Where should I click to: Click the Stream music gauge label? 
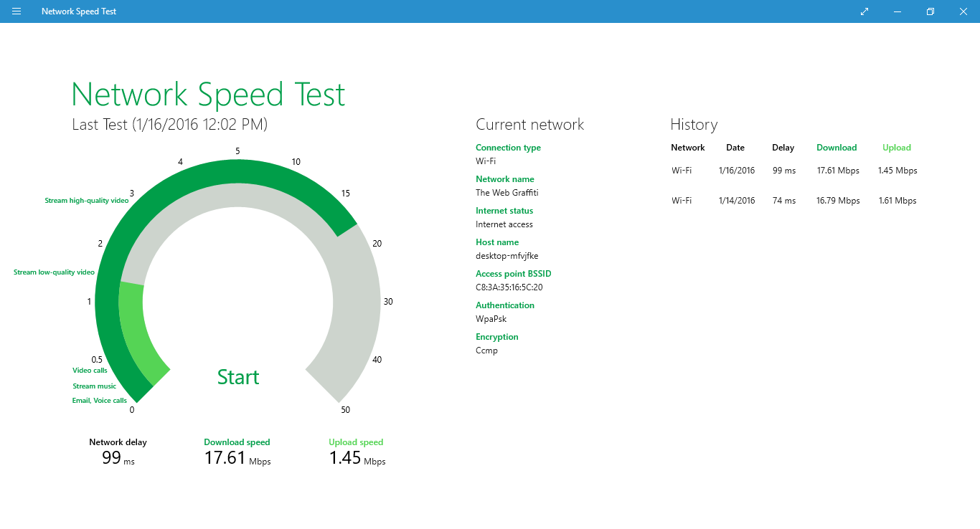tap(94, 386)
